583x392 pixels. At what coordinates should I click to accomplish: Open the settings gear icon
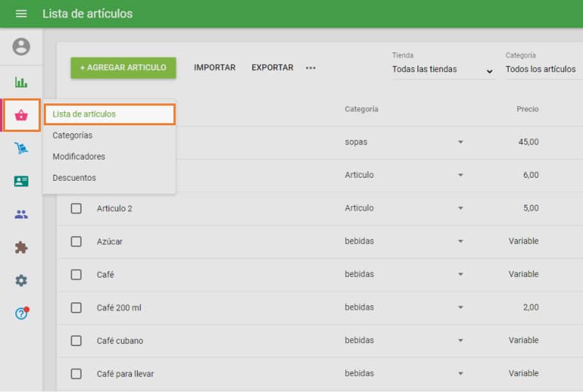tap(21, 281)
